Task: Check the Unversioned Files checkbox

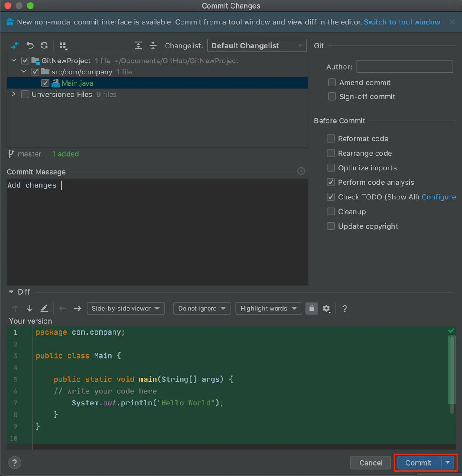Action: tap(25, 95)
